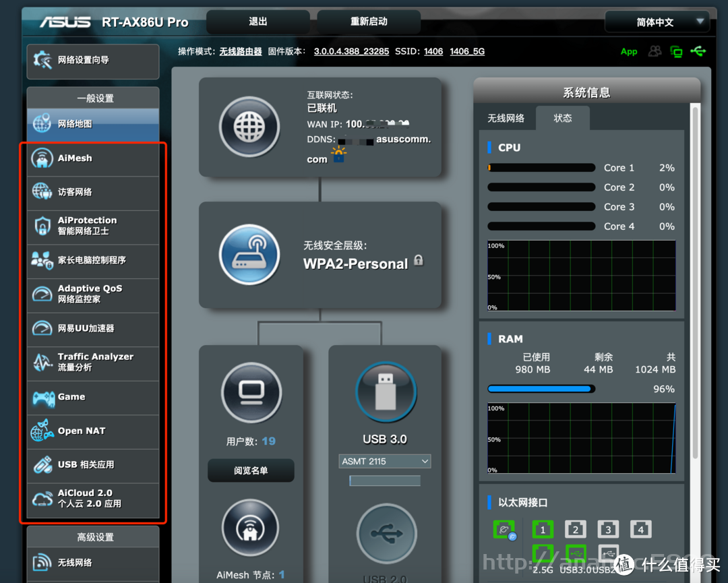Screen dimensions: 728x583
Task: Click the USB 2.0 port icon
Action: [386, 533]
